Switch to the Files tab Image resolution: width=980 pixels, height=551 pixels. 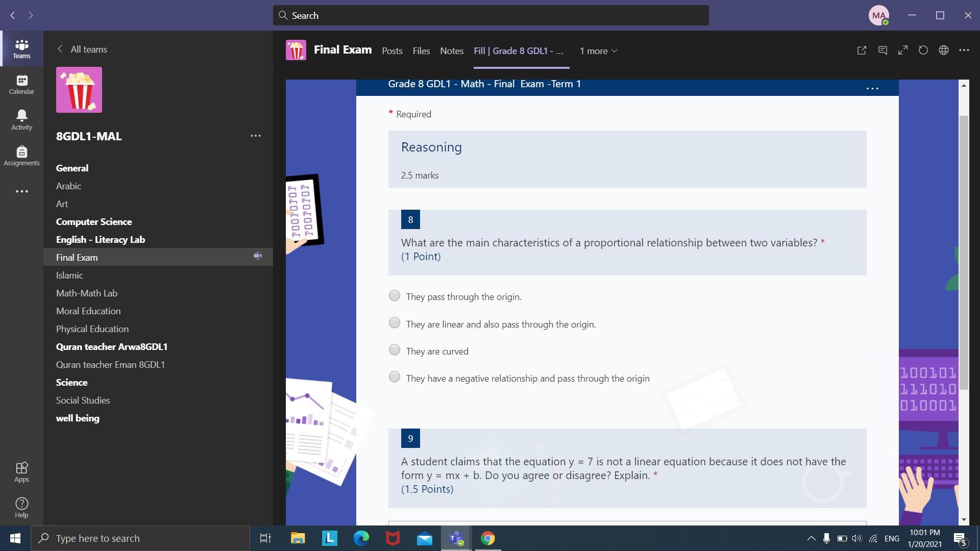(421, 51)
